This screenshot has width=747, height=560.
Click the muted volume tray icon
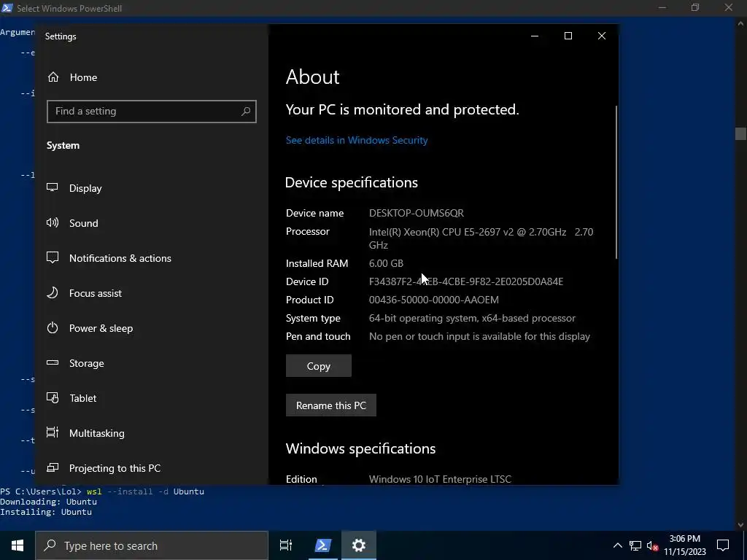[652, 546]
